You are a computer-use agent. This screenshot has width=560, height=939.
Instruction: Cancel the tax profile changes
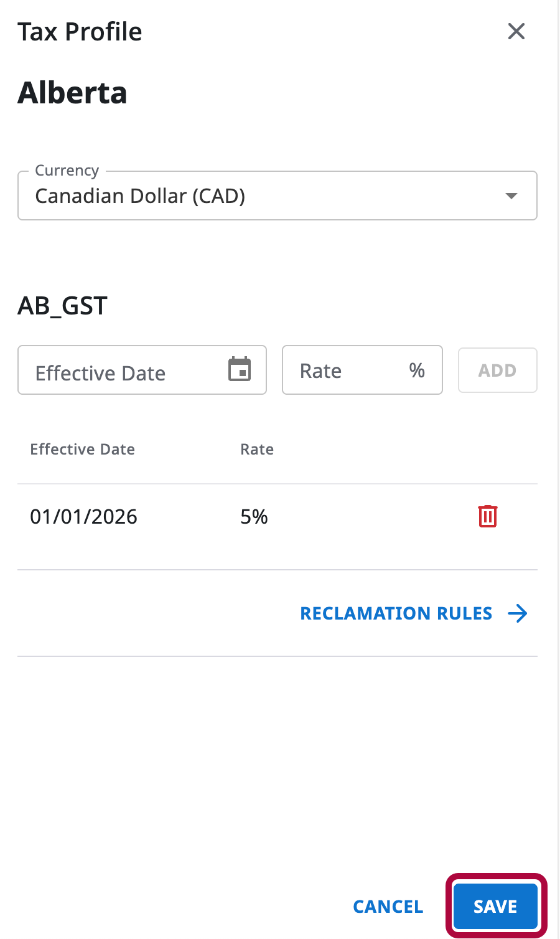point(388,907)
